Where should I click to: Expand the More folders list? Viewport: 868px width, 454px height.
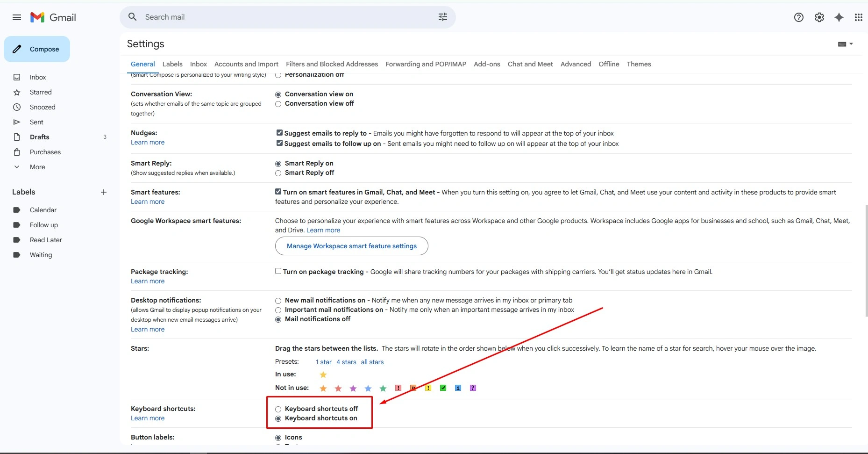pyautogui.click(x=37, y=167)
